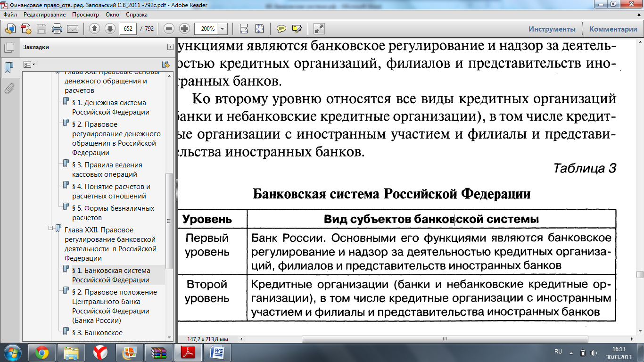Screen dimensions: 644x362
Task: Switch to read mode icon
Action: click(319, 29)
